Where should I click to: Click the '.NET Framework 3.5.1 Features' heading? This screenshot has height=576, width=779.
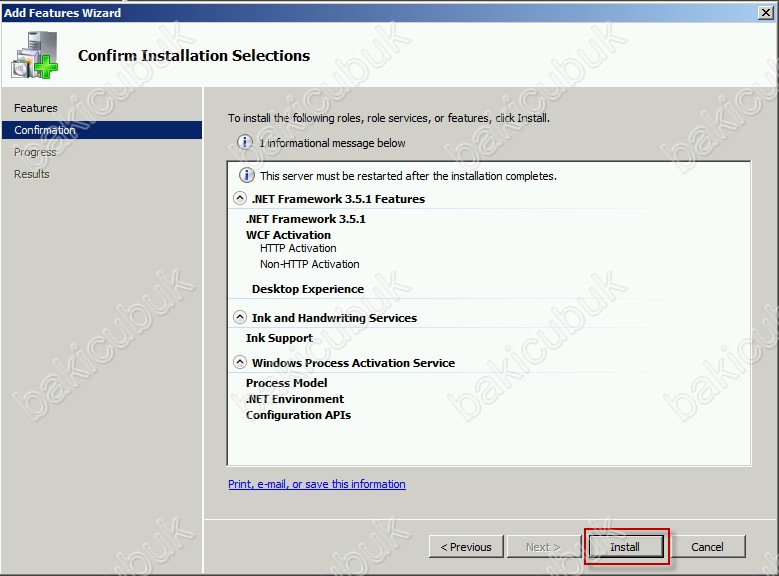tap(338, 199)
